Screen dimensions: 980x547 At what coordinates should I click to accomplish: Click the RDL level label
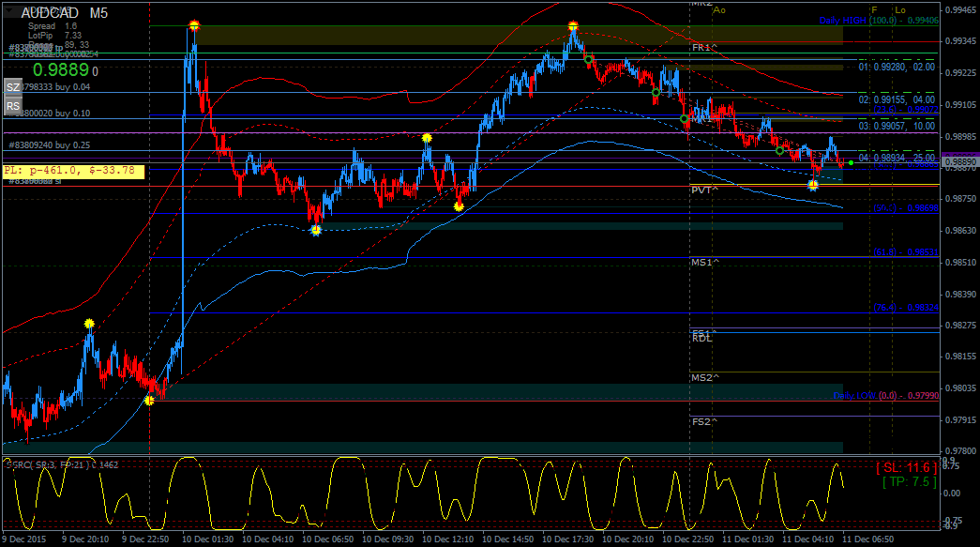click(701, 338)
